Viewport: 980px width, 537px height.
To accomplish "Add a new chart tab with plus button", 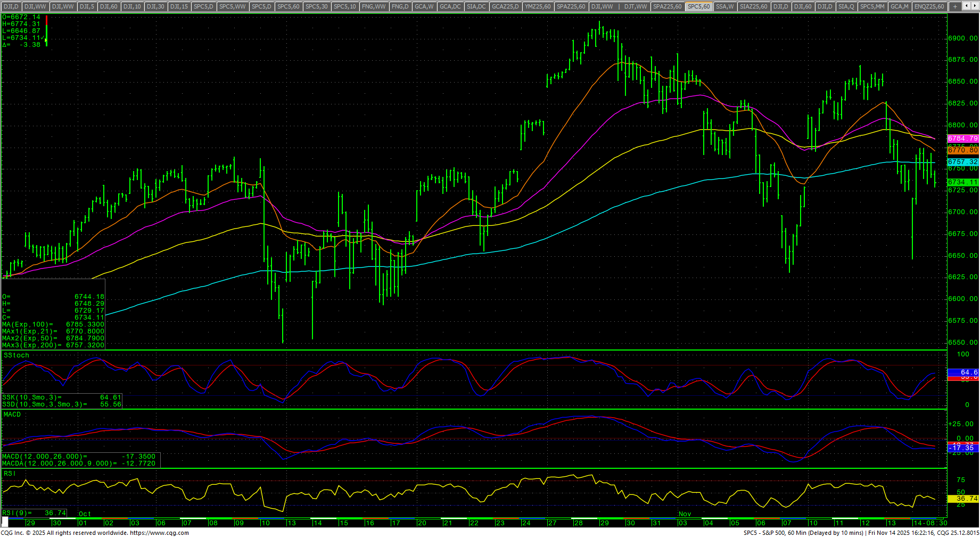I will [955, 6].
